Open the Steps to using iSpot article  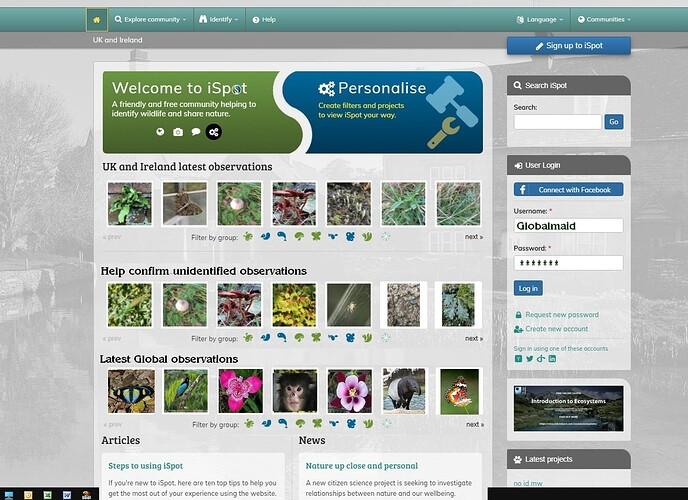click(x=145, y=466)
